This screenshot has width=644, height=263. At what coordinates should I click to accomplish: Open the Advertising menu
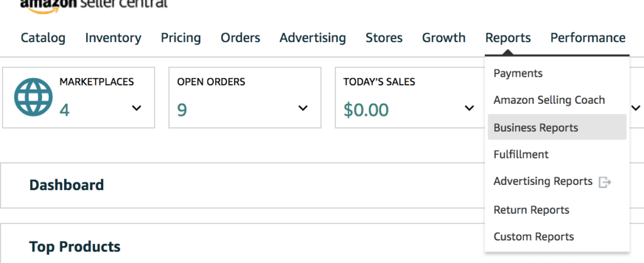point(313,38)
